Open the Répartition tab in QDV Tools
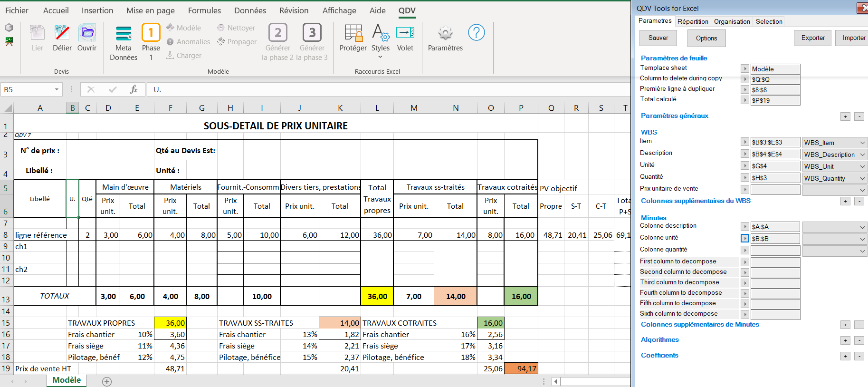Viewport: 868px width, 387px height. coord(693,21)
